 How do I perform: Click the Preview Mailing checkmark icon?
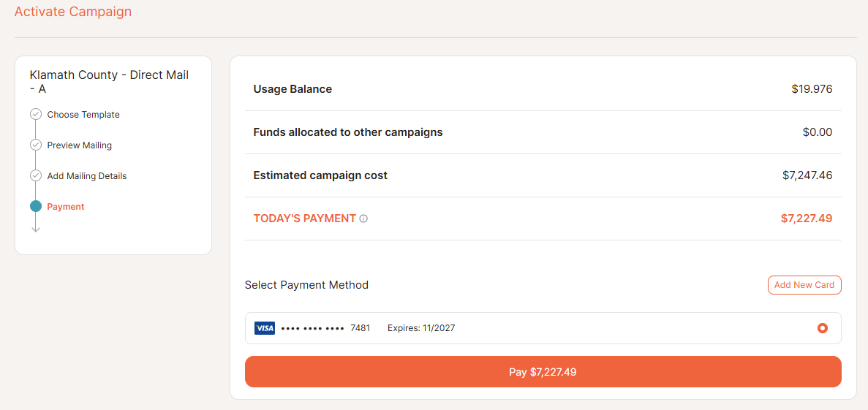(36, 145)
